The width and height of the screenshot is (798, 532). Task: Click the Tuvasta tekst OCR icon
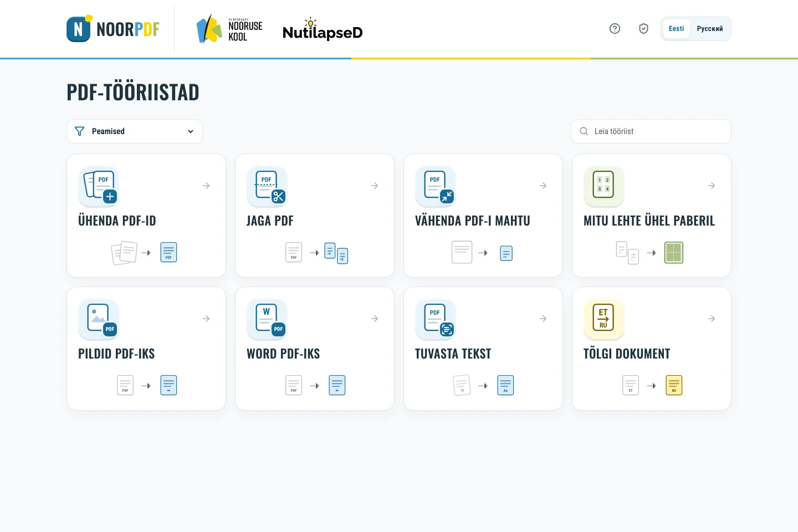[436, 319]
